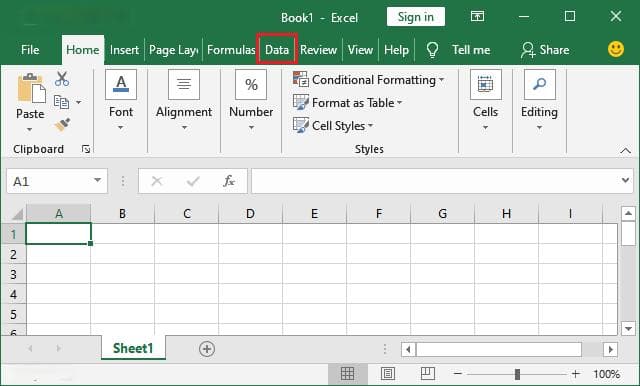Click the Cell Styles icon
The height and width of the screenshot is (386, 640).
301,125
